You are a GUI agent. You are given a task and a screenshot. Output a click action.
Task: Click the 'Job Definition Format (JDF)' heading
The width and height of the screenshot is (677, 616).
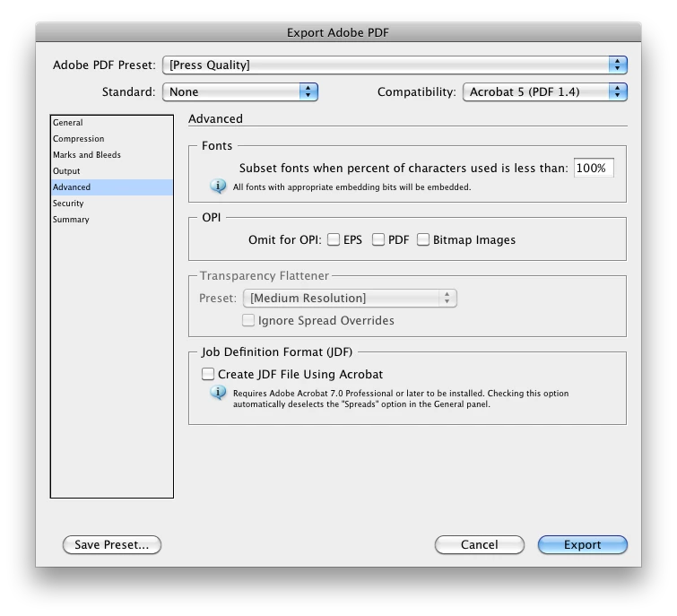click(x=277, y=351)
